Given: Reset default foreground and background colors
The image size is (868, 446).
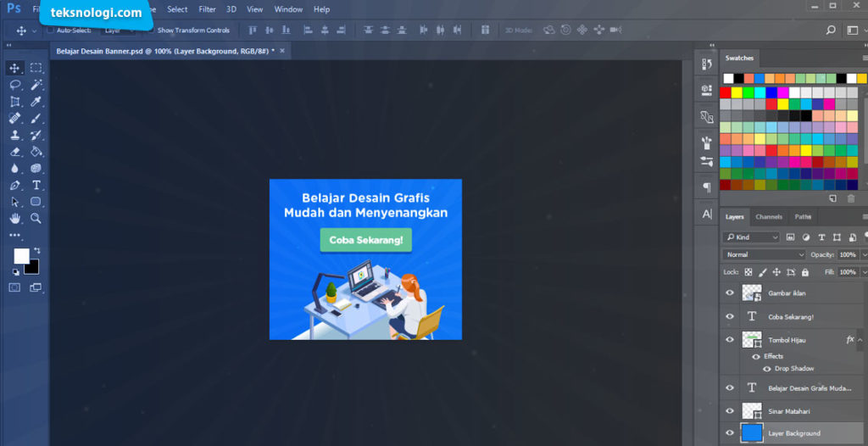Looking at the screenshot, I should tap(15, 272).
